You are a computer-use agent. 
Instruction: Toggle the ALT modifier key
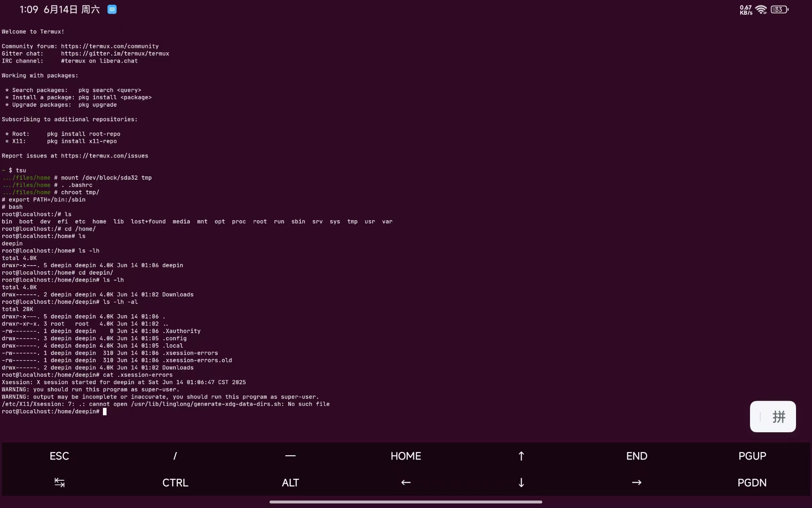pyautogui.click(x=290, y=483)
